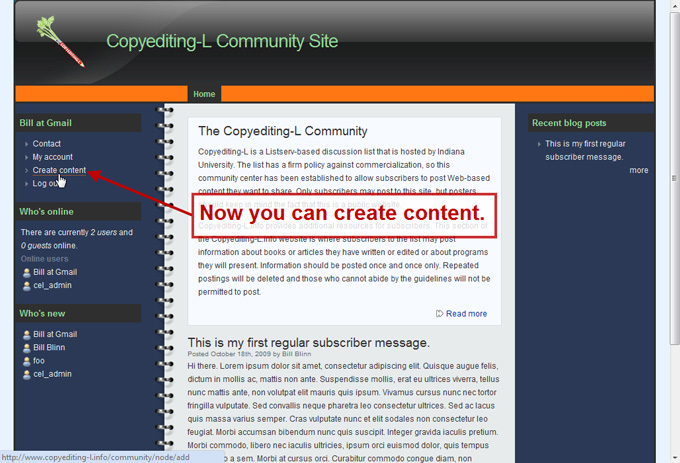Click the arrow bullet beside Log out

[26, 184]
